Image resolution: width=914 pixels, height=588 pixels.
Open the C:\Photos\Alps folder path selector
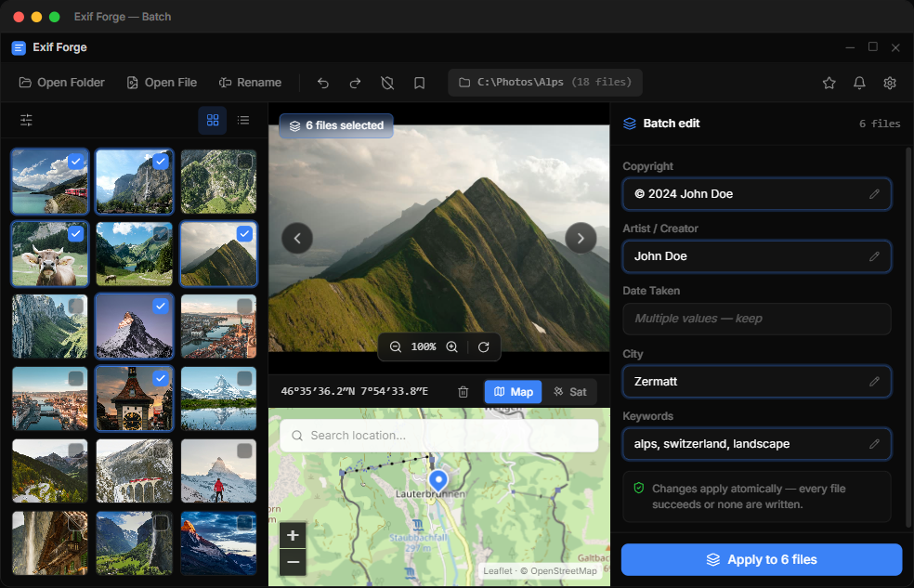coord(545,82)
